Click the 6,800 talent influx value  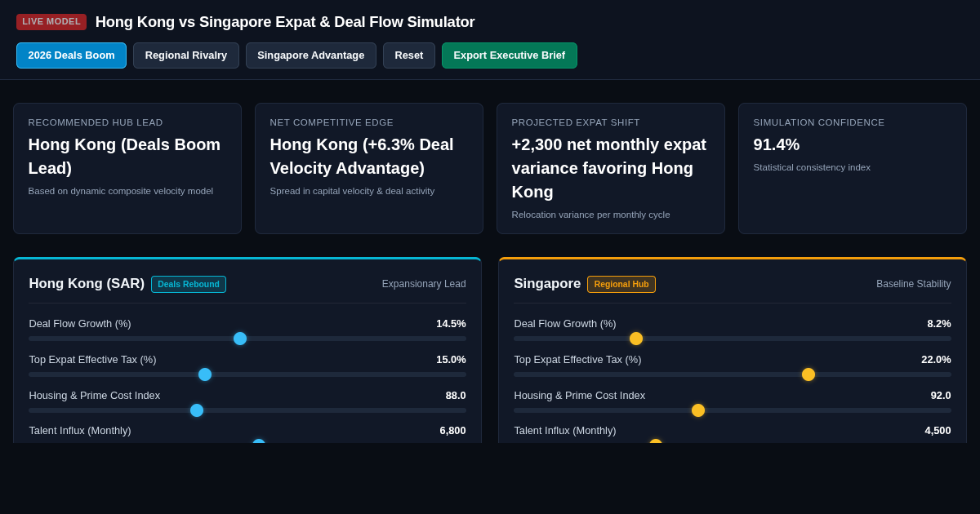coord(453,431)
